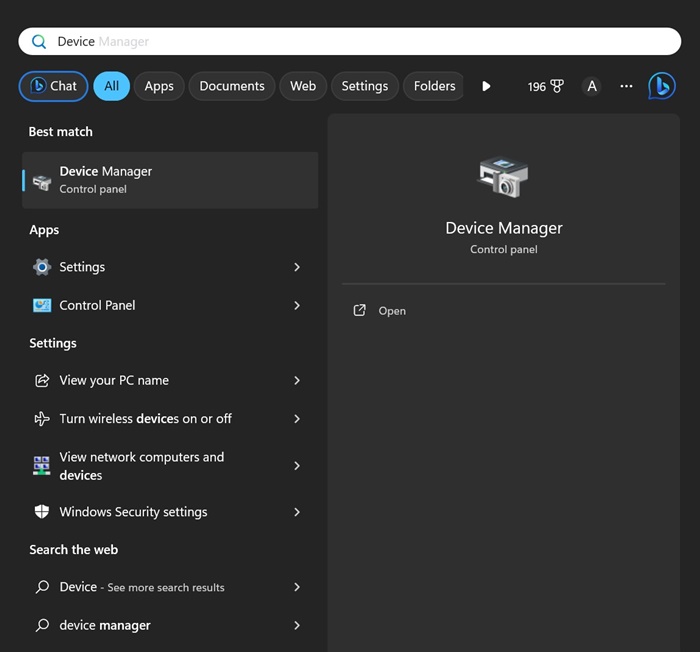Click the airplane icon for wireless devices
Screen dimensions: 700x652
tap(42, 419)
